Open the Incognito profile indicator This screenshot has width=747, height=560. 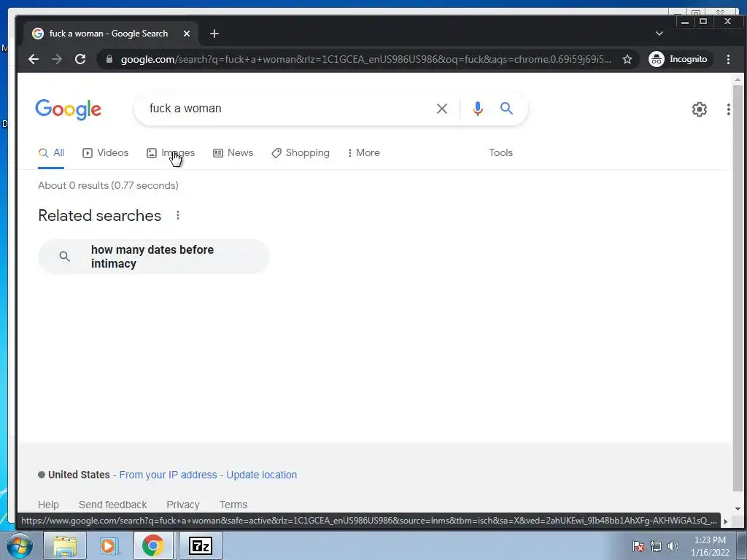(679, 59)
